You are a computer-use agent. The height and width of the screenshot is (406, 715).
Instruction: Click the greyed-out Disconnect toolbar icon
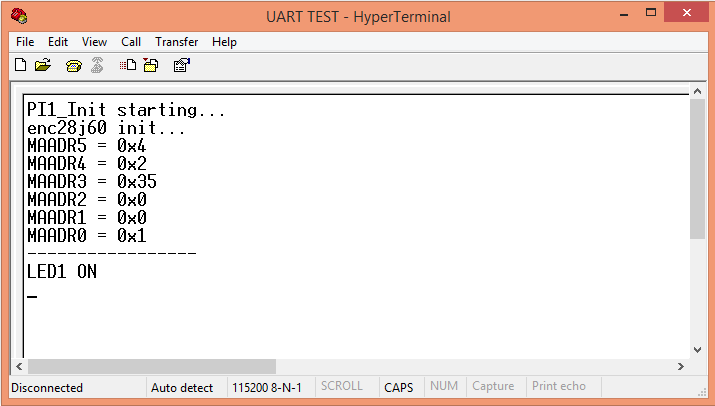pos(97,65)
